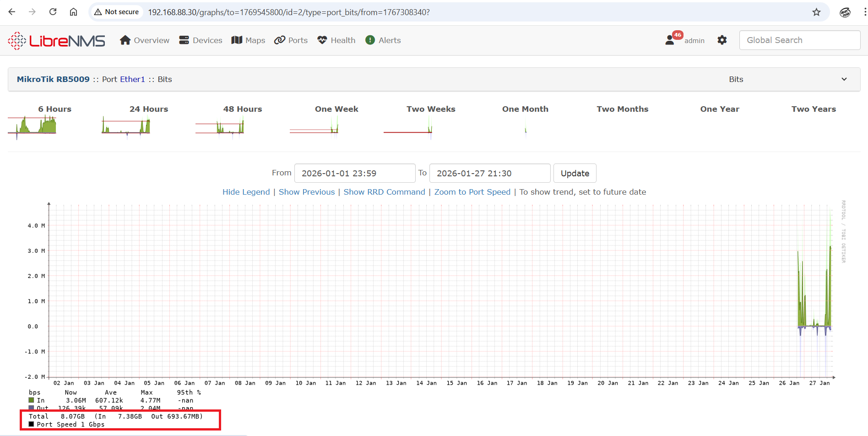Click the In Max value 4.77M
This screenshot has height=436, width=868.
click(150, 400)
